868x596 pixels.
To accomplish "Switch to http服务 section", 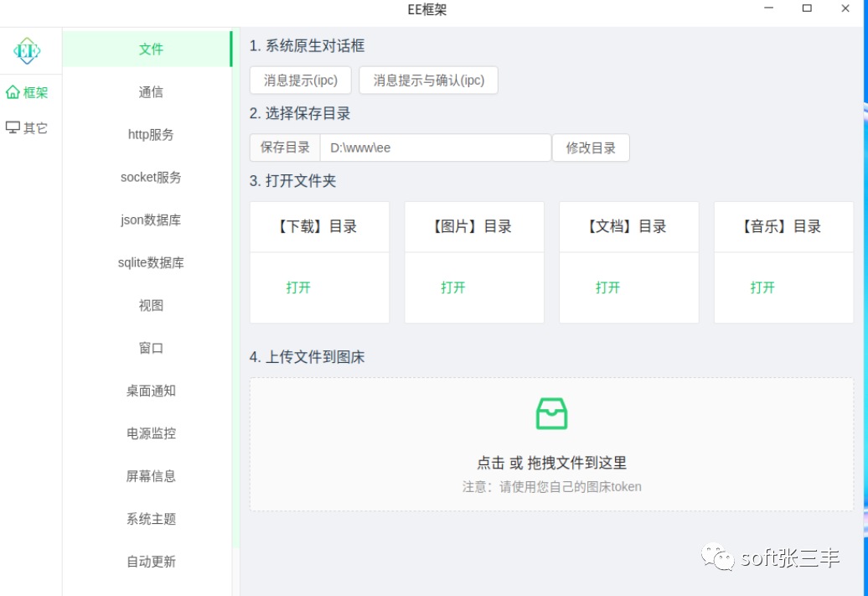I will 151,135.
